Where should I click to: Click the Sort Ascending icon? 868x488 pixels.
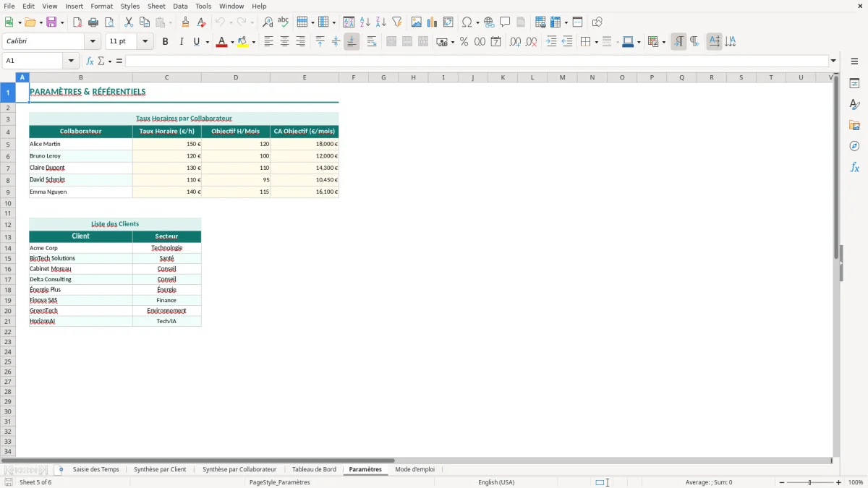[x=365, y=22]
